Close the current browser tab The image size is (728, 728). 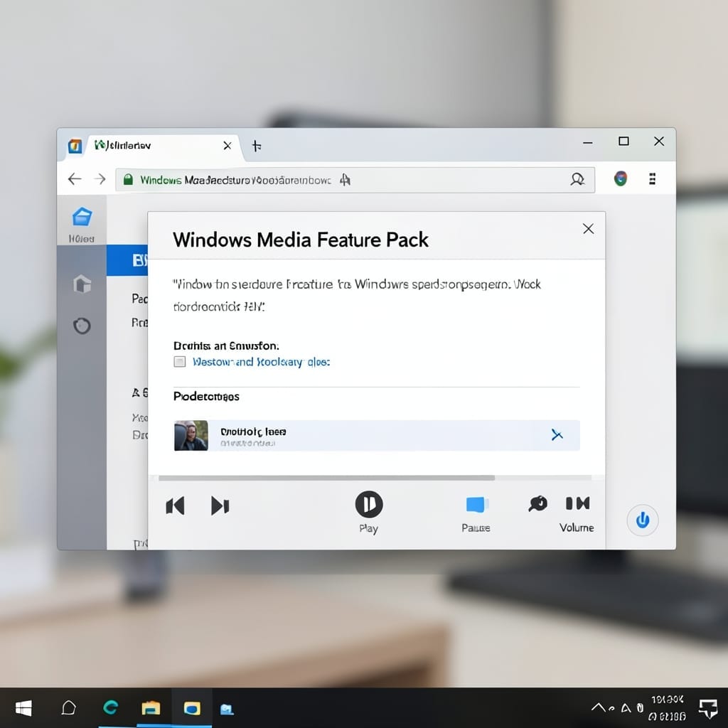(x=227, y=146)
